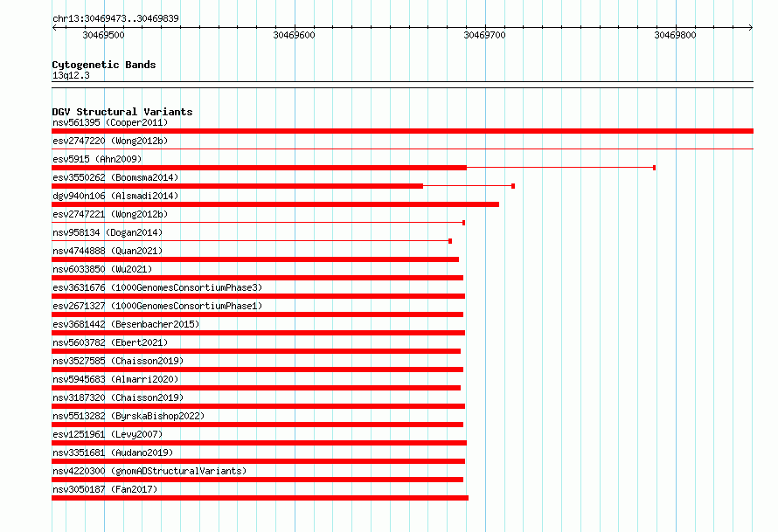Click the Cytogenetic Bands track title
This screenshot has width=778, height=532.
coord(104,65)
